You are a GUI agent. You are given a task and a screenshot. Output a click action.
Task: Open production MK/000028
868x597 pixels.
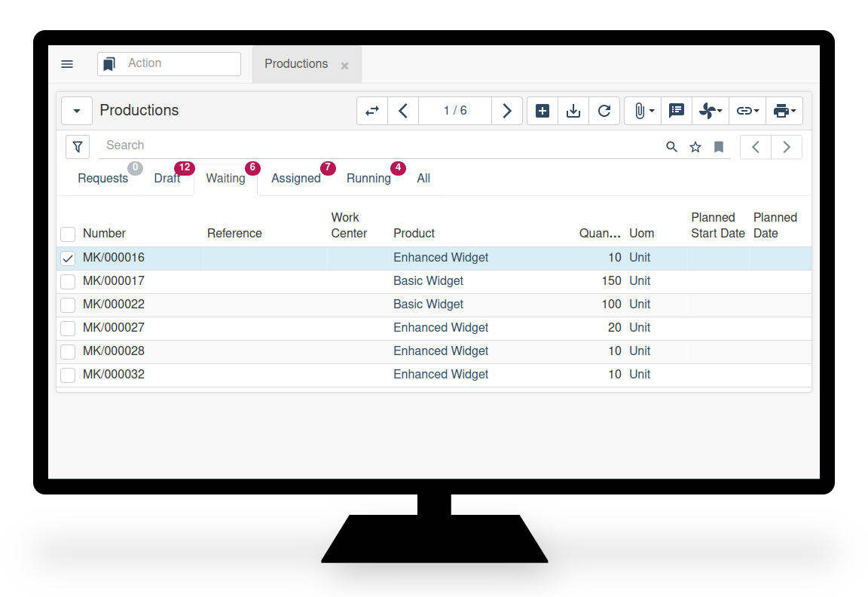[114, 351]
